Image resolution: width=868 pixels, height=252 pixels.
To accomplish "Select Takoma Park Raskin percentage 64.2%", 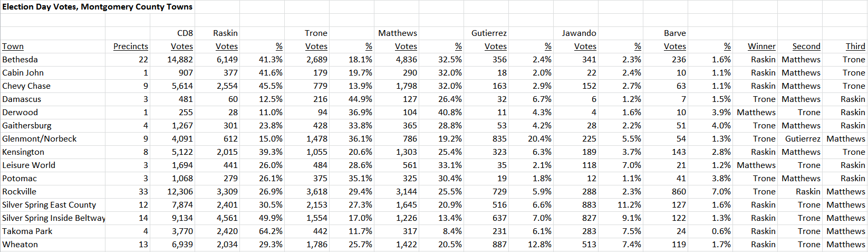I will pos(262,231).
